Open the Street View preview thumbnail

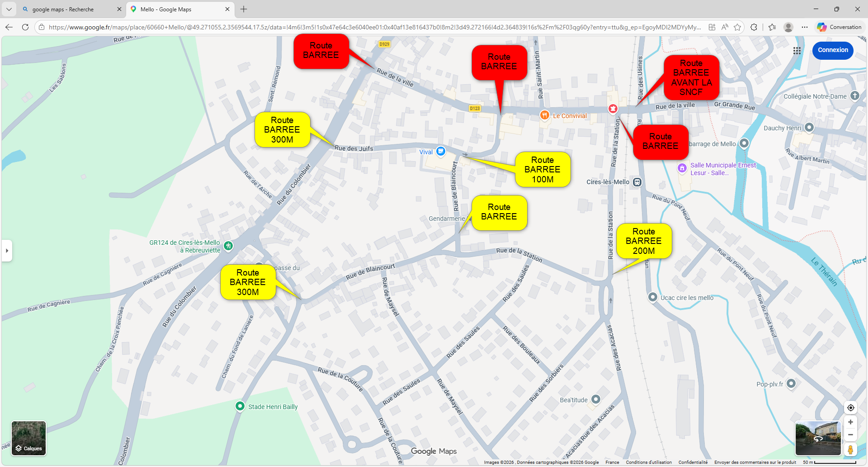(818, 438)
